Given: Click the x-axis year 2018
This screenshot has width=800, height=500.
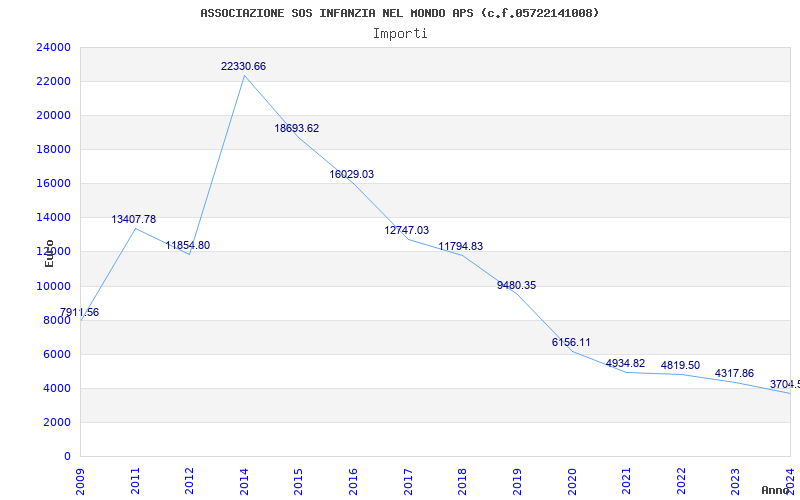Looking at the screenshot, I should pos(462,481).
